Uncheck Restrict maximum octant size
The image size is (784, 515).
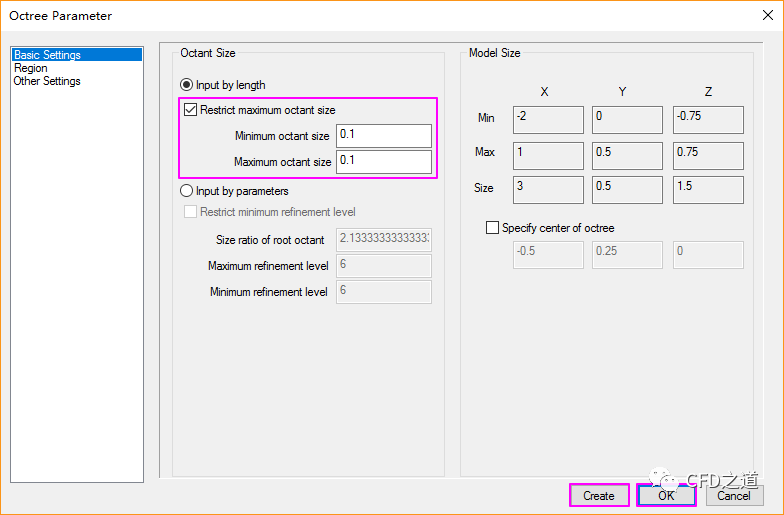(190, 110)
